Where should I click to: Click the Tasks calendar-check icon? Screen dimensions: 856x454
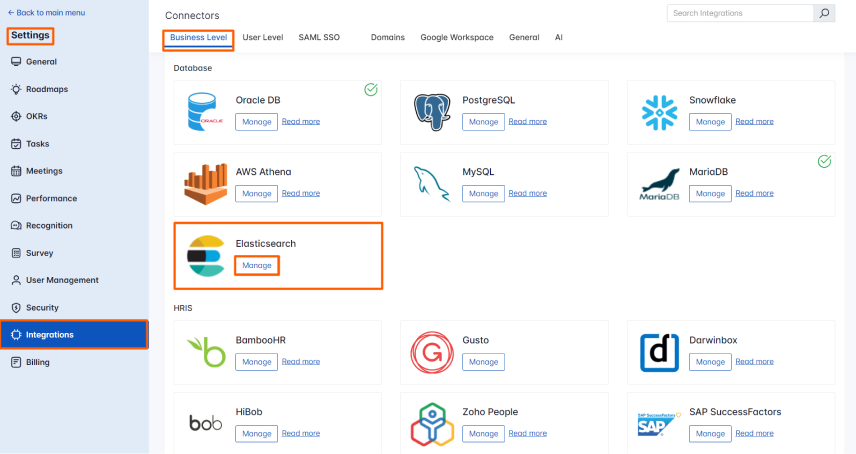click(16, 144)
